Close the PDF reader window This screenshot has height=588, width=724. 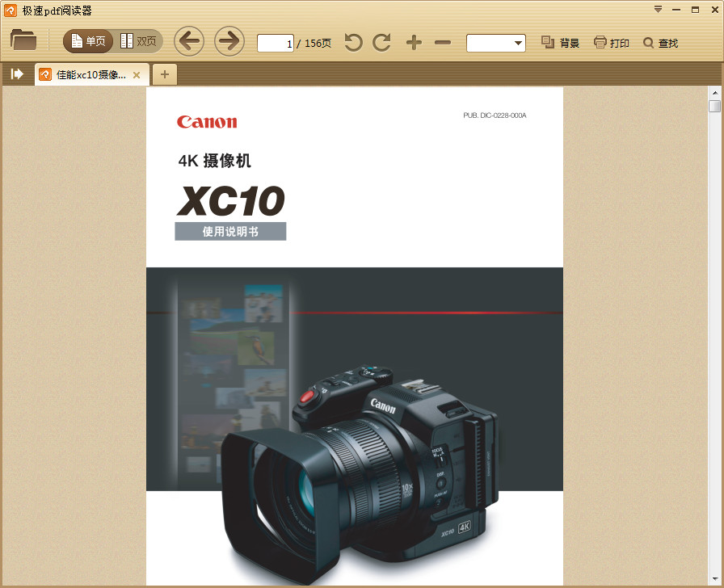pos(713,10)
